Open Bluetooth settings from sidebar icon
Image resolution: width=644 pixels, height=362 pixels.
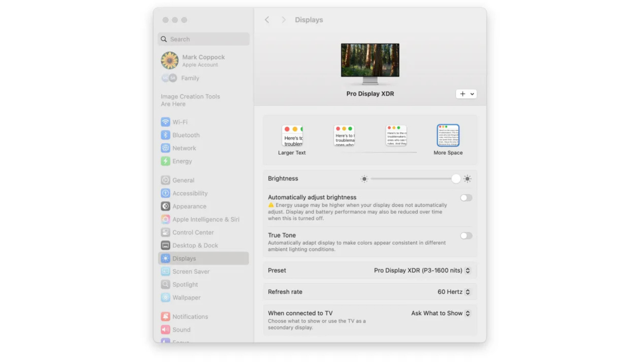(x=165, y=135)
